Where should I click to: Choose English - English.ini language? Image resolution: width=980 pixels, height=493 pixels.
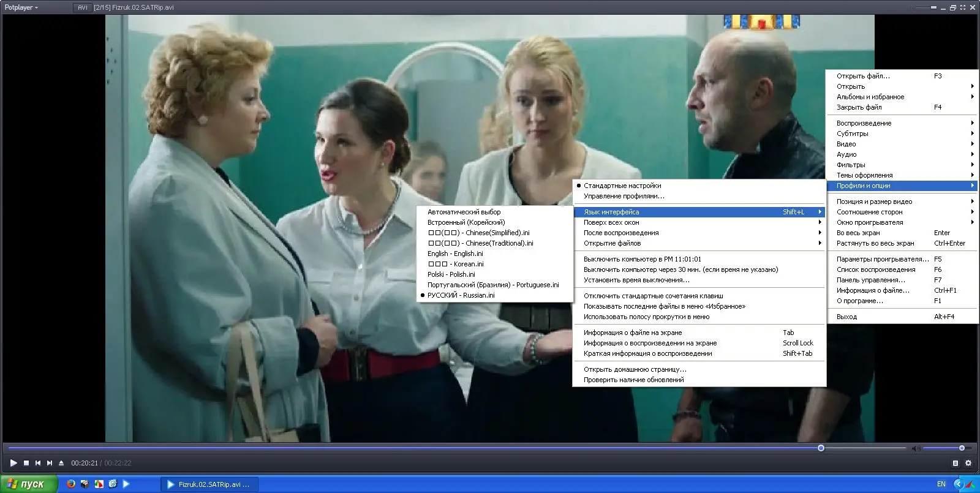[494, 254]
